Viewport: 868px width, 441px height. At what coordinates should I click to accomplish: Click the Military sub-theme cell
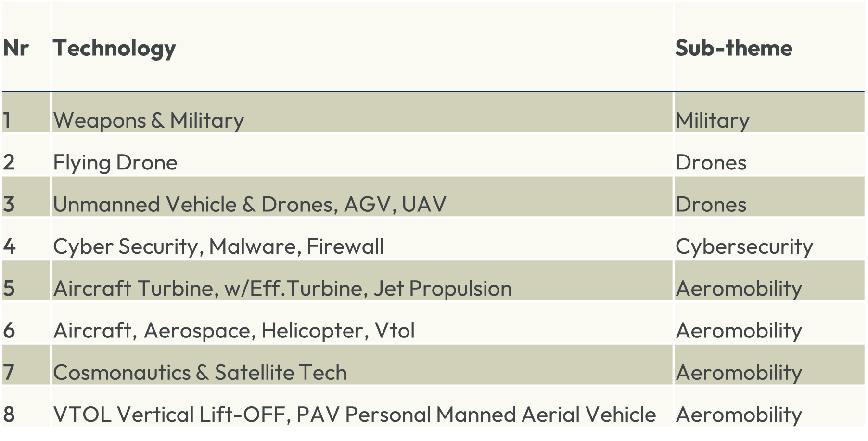pyautogui.click(x=712, y=120)
